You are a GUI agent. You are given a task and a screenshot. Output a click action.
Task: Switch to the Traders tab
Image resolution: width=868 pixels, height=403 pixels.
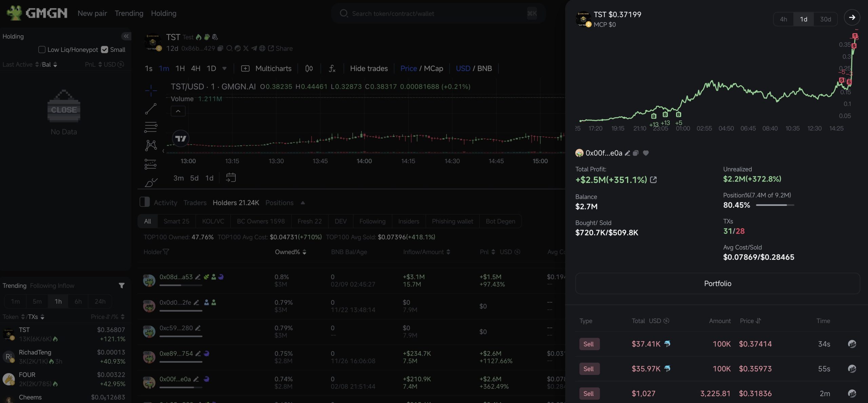pyautogui.click(x=195, y=203)
